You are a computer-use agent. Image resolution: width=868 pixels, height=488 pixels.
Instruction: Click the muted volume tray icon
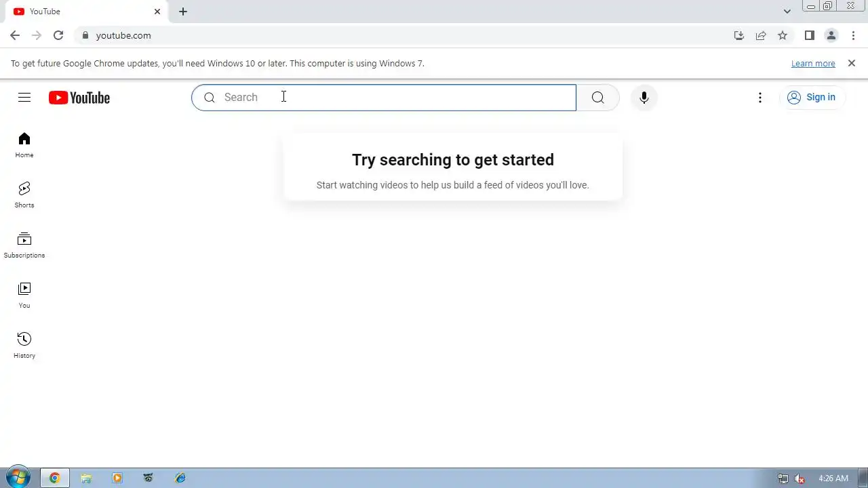coord(800,479)
